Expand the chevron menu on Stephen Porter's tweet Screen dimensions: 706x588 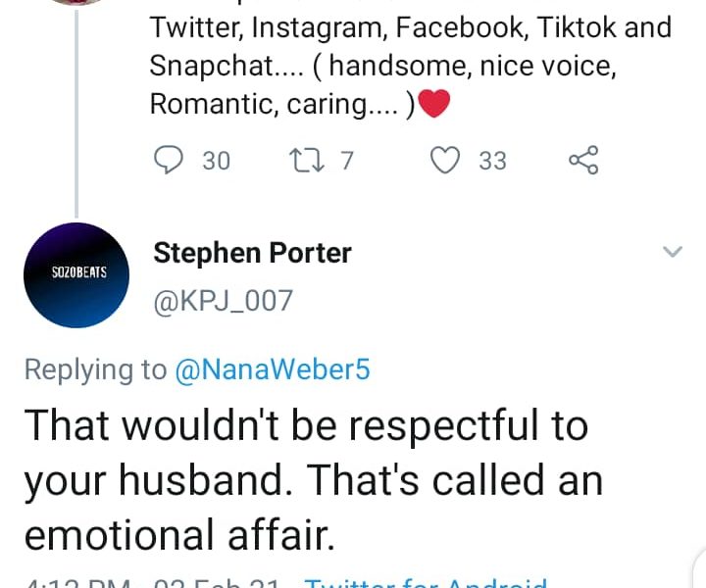pyautogui.click(x=673, y=253)
